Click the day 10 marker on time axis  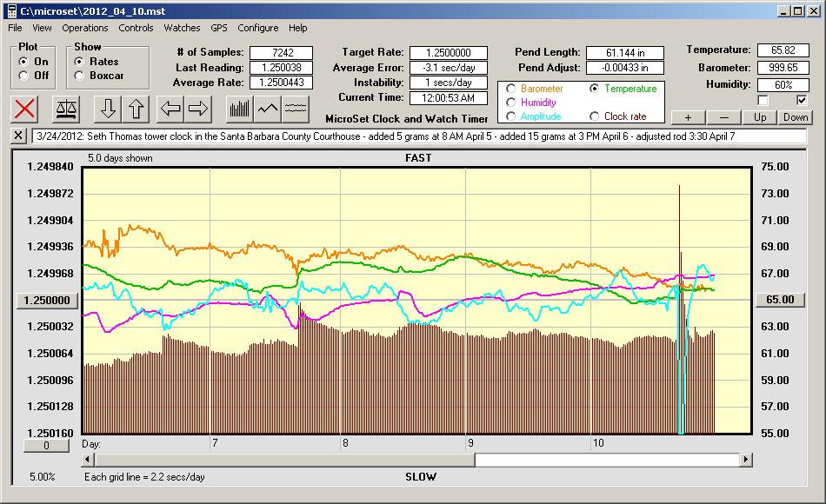(598, 443)
